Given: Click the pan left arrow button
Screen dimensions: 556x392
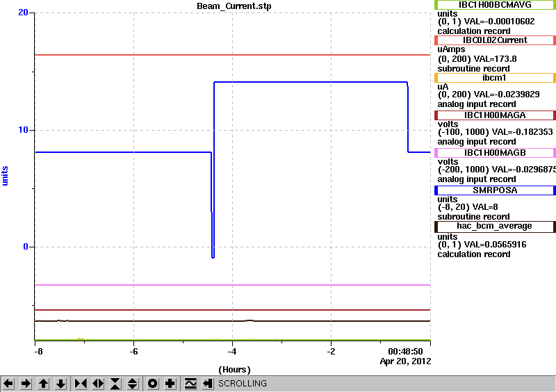Looking at the screenshot, I should [8, 384].
